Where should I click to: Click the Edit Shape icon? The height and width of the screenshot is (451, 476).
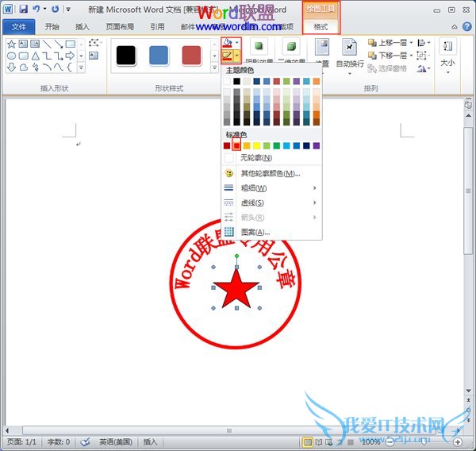pyautogui.click(x=94, y=43)
